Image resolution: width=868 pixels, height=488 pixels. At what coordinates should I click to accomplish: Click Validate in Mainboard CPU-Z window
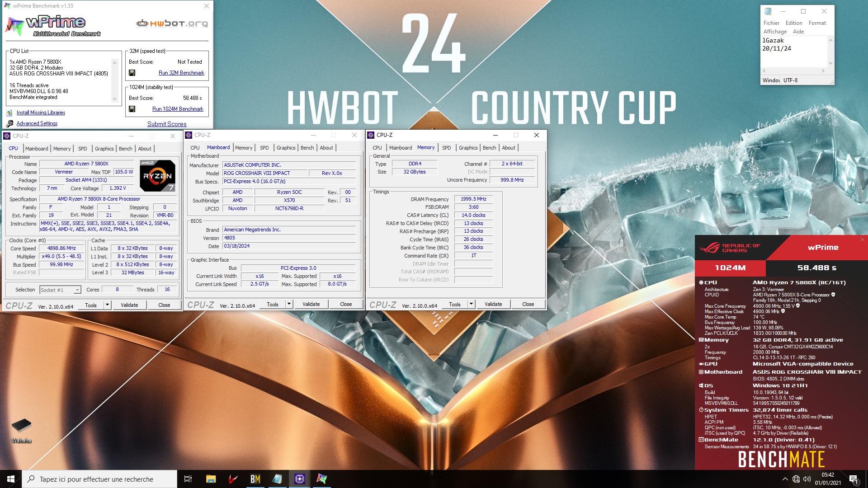coord(311,304)
